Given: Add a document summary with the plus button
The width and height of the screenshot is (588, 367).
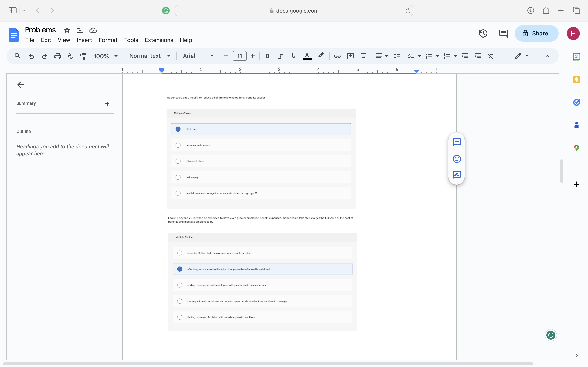Looking at the screenshot, I should point(108,103).
